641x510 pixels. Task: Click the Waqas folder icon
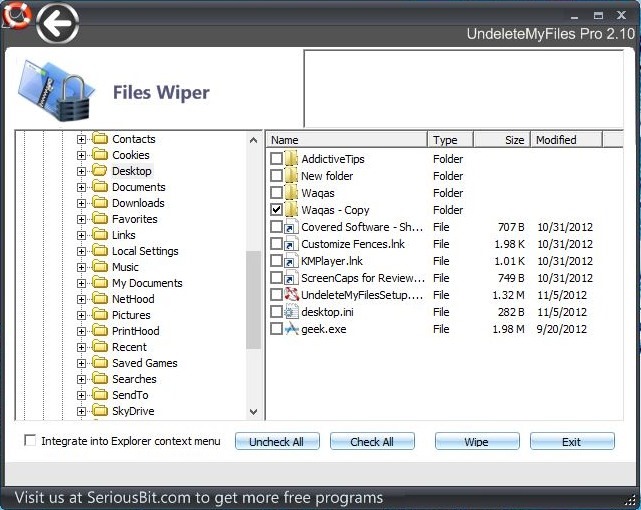291,193
